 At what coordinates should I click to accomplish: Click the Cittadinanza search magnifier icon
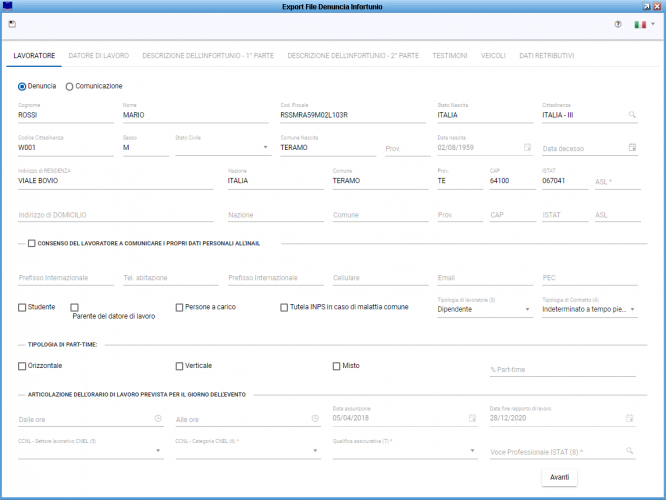[631, 116]
